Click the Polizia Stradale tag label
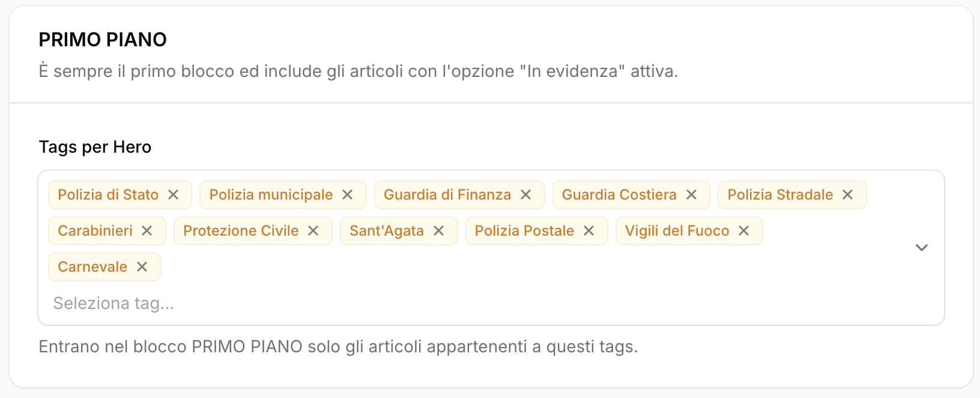Viewport: 980px width, 398px height. click(x=780, y=195)
